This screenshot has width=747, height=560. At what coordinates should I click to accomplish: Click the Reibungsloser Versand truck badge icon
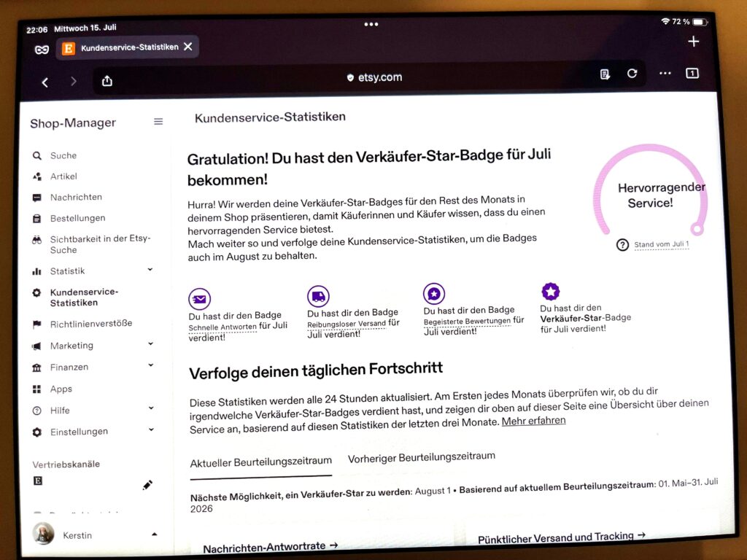pos(318,297)
